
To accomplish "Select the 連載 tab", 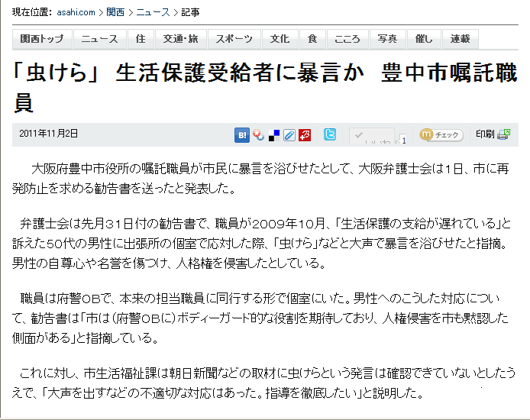I will coord(460,39).
